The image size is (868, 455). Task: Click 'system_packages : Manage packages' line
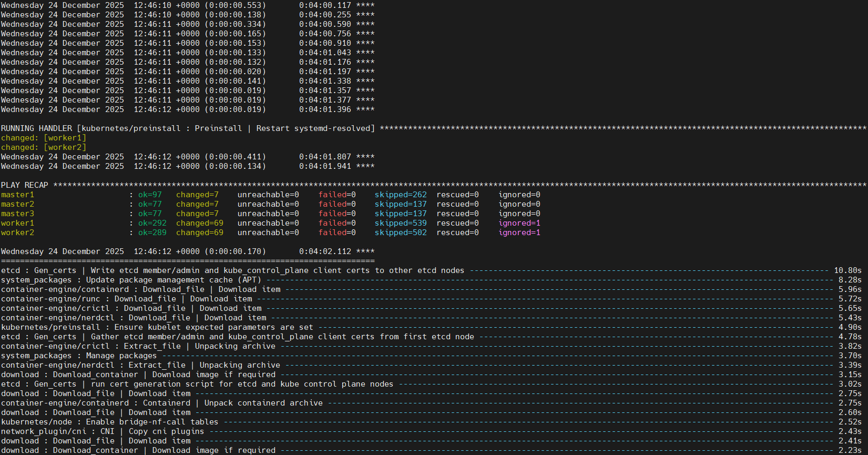(x=431, y=356)
